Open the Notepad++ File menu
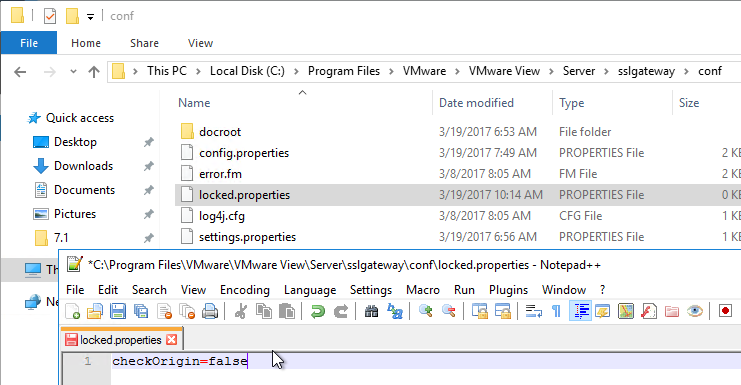 tap(75, 290)
